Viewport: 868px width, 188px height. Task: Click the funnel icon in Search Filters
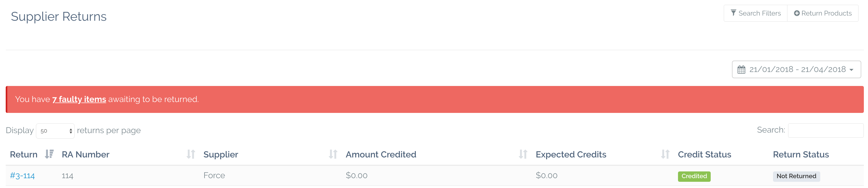coord(733,13)
